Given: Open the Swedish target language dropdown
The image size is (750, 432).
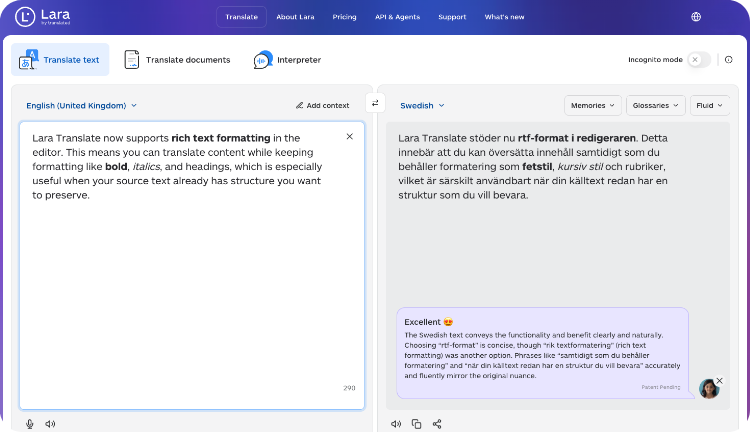Looking at the screenshot, I should tap(422, 105).
